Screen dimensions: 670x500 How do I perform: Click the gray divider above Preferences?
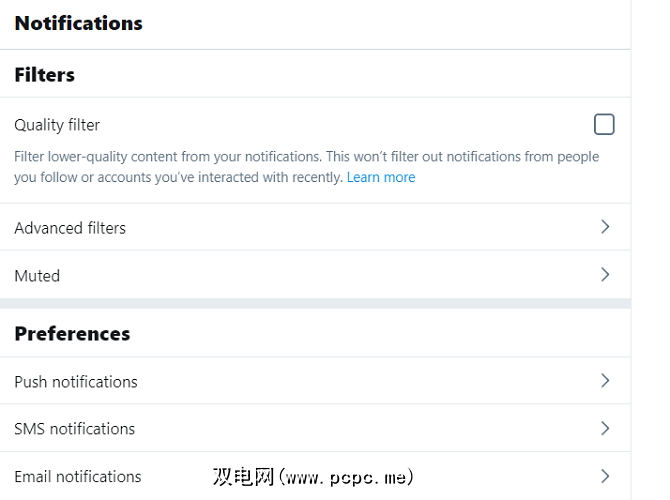click(315, 303)
